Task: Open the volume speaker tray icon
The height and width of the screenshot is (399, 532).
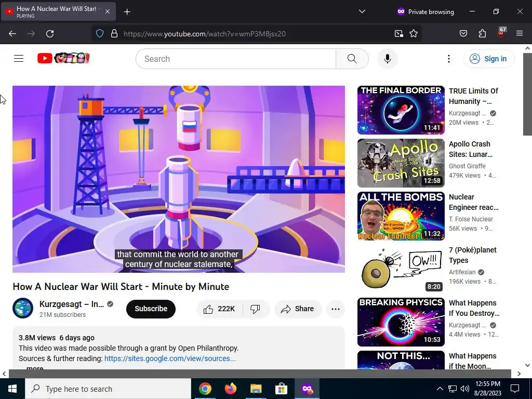Action: point(465,389)
